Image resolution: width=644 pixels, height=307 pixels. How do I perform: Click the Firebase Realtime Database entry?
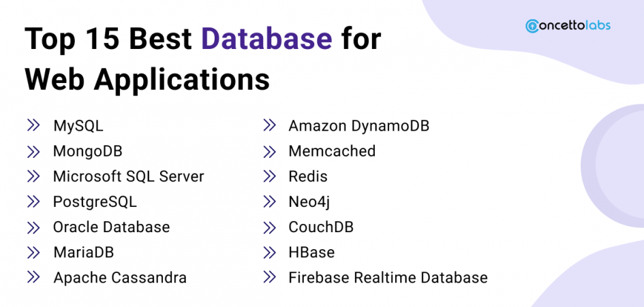click(x=388, y=277)
